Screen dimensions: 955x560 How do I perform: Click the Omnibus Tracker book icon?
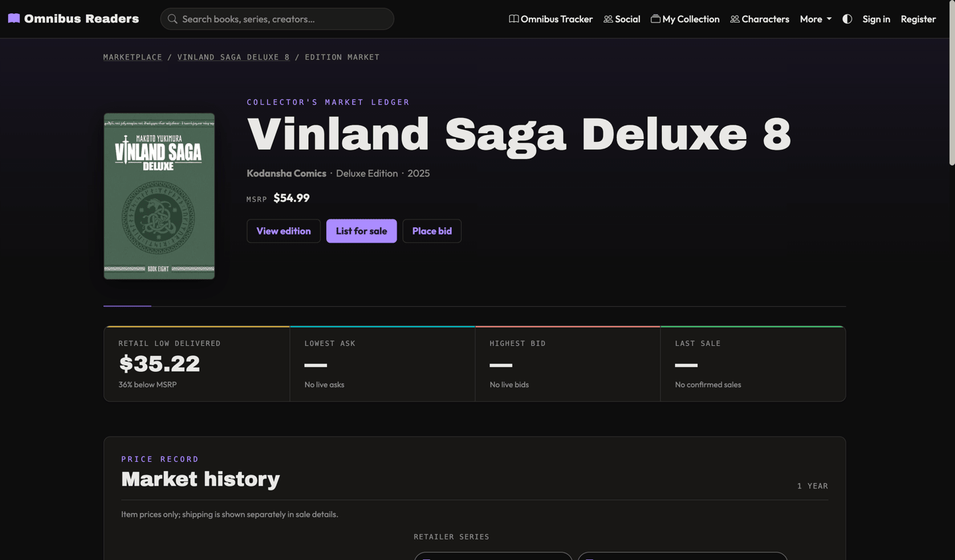[x=513, y=19]
